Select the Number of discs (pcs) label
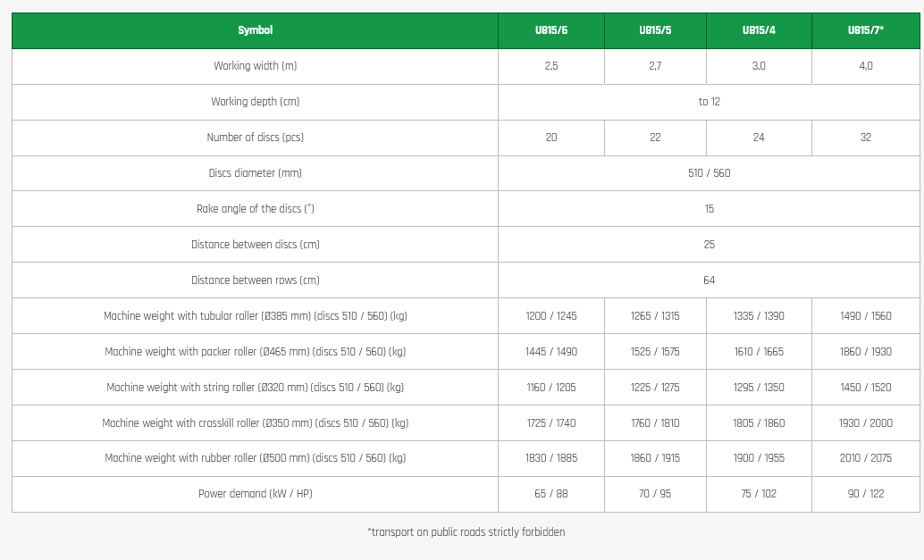Screen dimensions: 924x560 pyautogui.click(x=255, y=138)
